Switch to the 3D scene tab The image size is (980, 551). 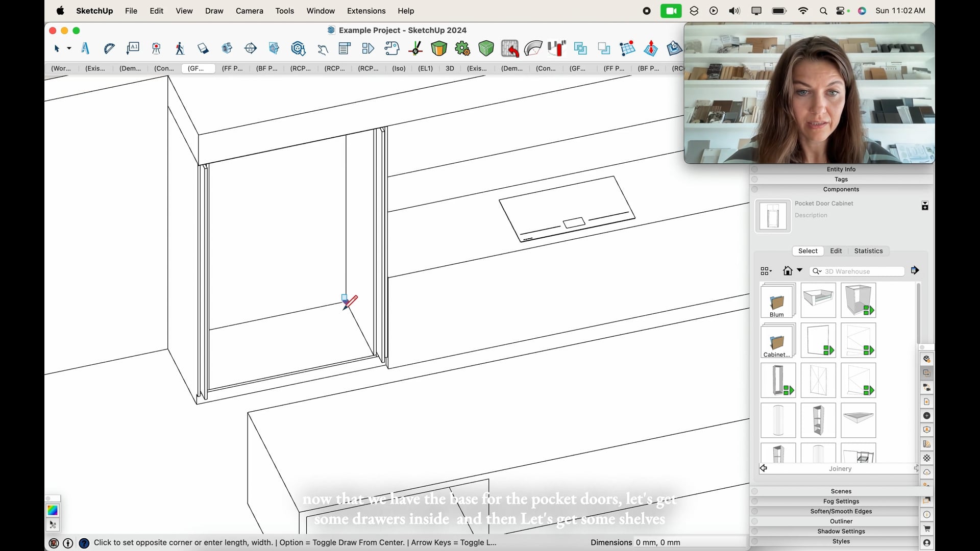pyautogui.click(x=449, y=68)
